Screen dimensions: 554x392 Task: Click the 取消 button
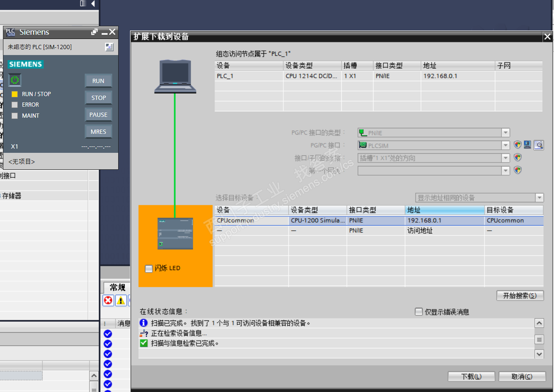(x=522, y=376)
